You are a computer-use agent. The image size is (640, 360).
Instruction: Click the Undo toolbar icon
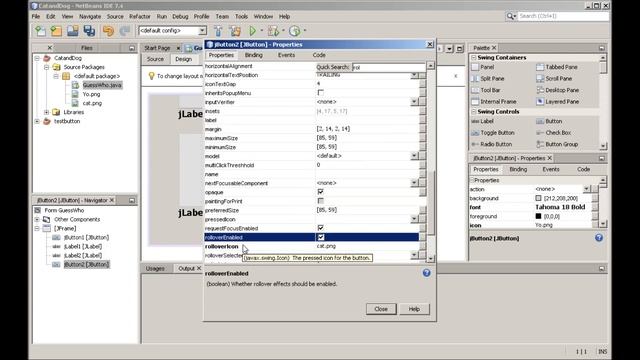[x=108, y=31]
